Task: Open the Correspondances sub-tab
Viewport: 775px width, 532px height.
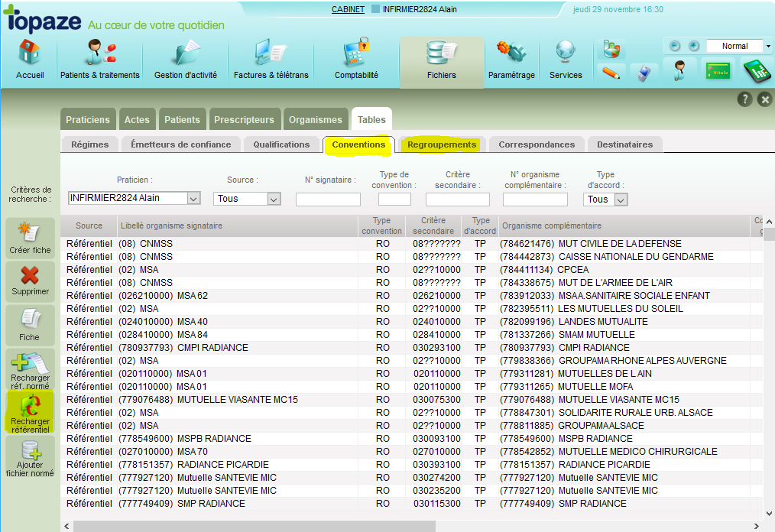Action: tap(537, 144)
